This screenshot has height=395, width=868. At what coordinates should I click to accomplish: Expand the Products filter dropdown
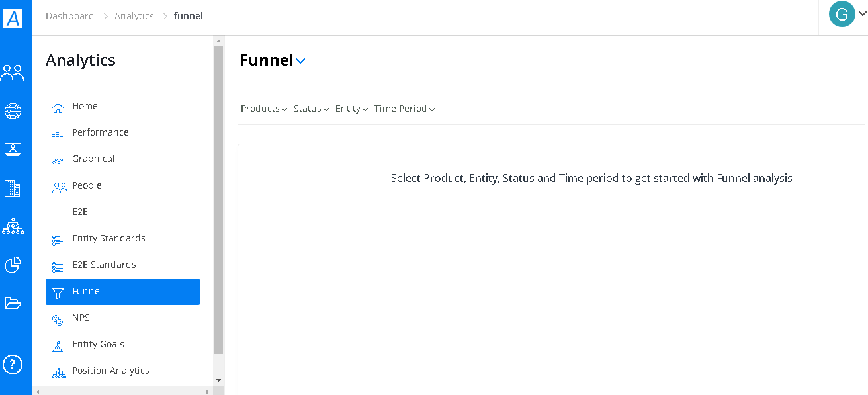pyautogui.click(x=264, y=109)
